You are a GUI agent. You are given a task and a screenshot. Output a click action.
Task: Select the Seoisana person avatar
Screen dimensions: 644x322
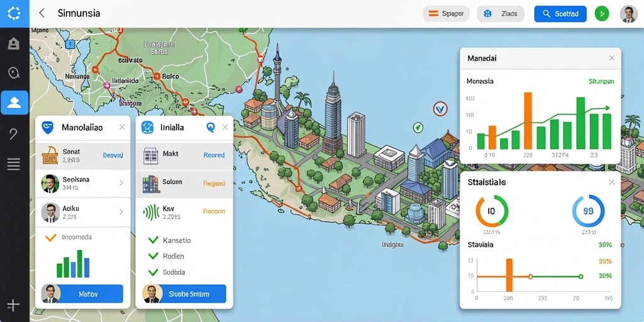[x=50, y=184]
